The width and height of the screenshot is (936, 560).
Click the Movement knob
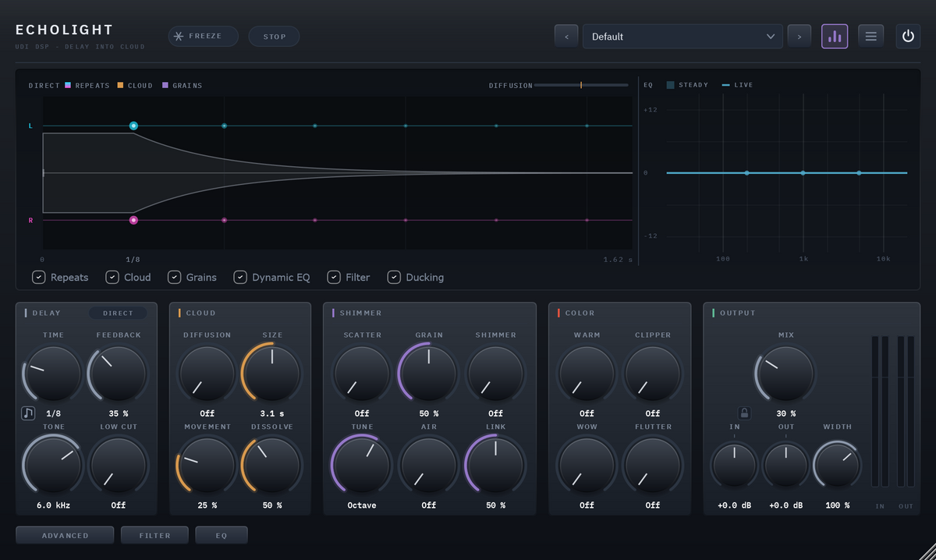[x=207, y=466]
